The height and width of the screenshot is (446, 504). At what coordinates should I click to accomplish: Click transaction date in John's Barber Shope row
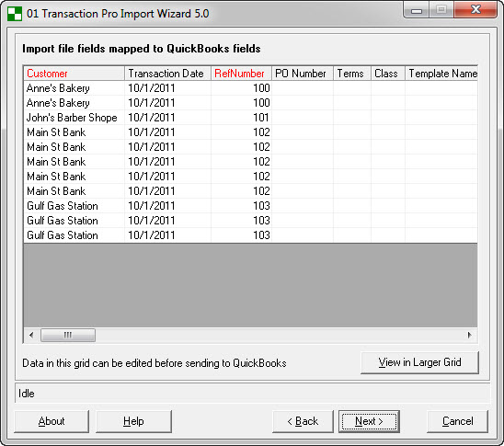(167, 118)
